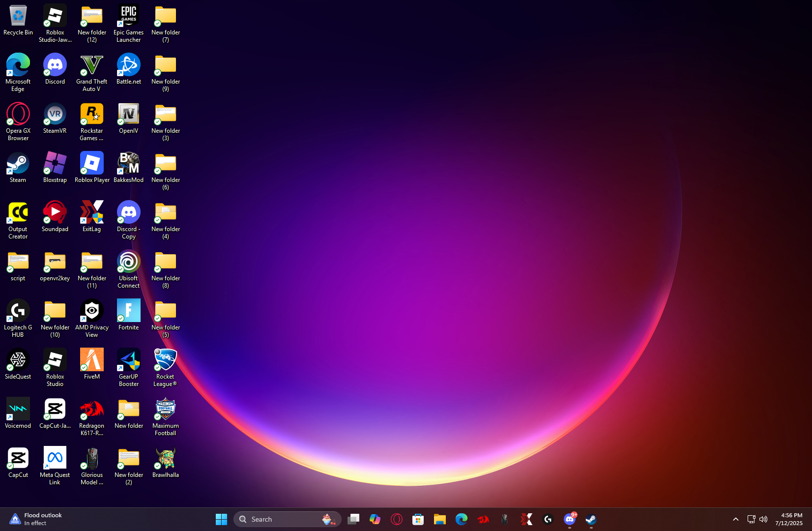Image resolution: width=812 pixels, height=531 pixels.
Task: Select the SideQuest desktop icon
Action: tap(18, 364)
